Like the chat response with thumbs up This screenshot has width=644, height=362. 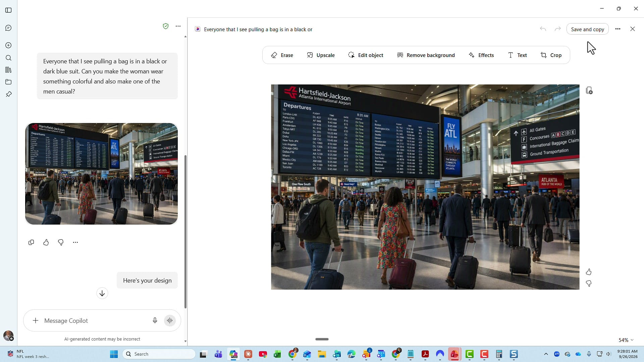pyautogui.click(x=46, y=242)
